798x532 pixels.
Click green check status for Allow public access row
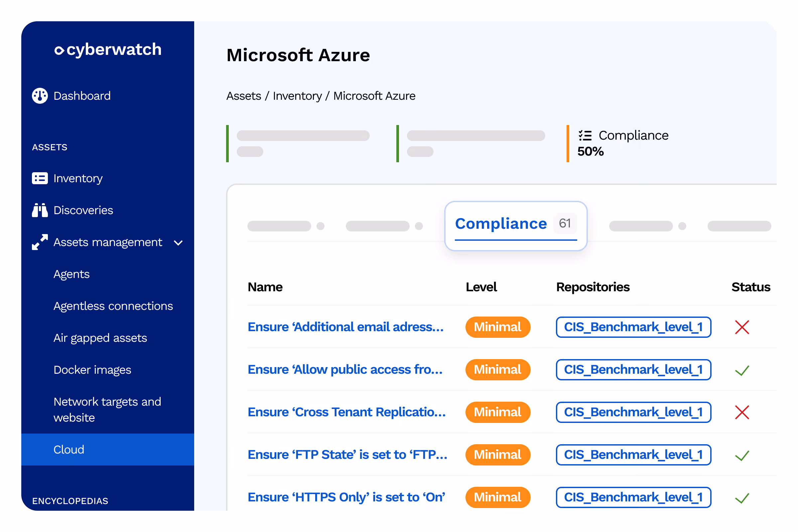click(x=742, y=370)
